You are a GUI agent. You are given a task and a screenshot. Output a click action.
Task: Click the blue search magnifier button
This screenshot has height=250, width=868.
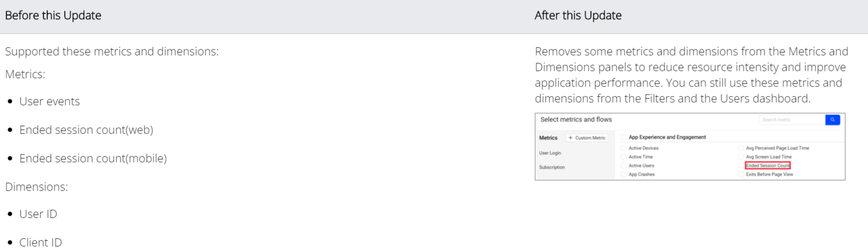tap(832, 120)
